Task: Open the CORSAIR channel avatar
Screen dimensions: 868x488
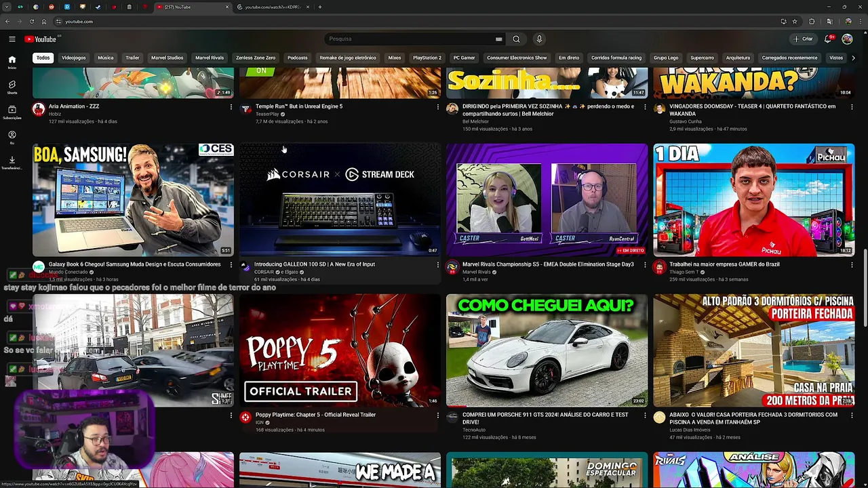Action: pos(245,267)
